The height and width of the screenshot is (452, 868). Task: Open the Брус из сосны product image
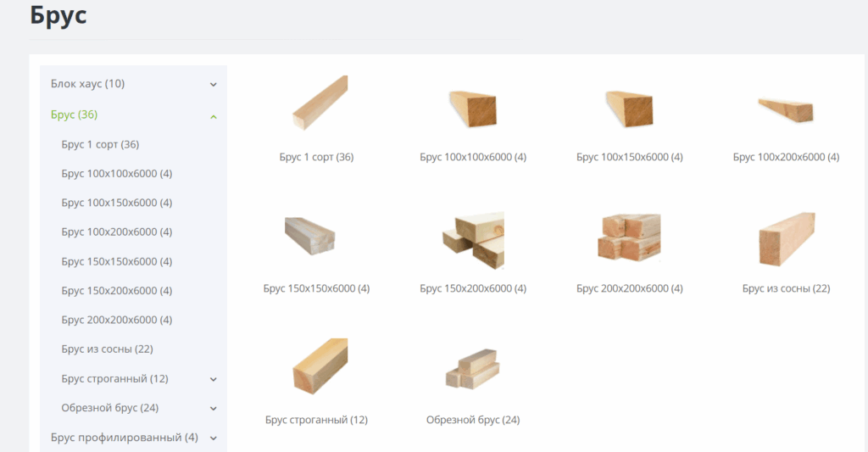pyautogui.click(x=786, y=238)
